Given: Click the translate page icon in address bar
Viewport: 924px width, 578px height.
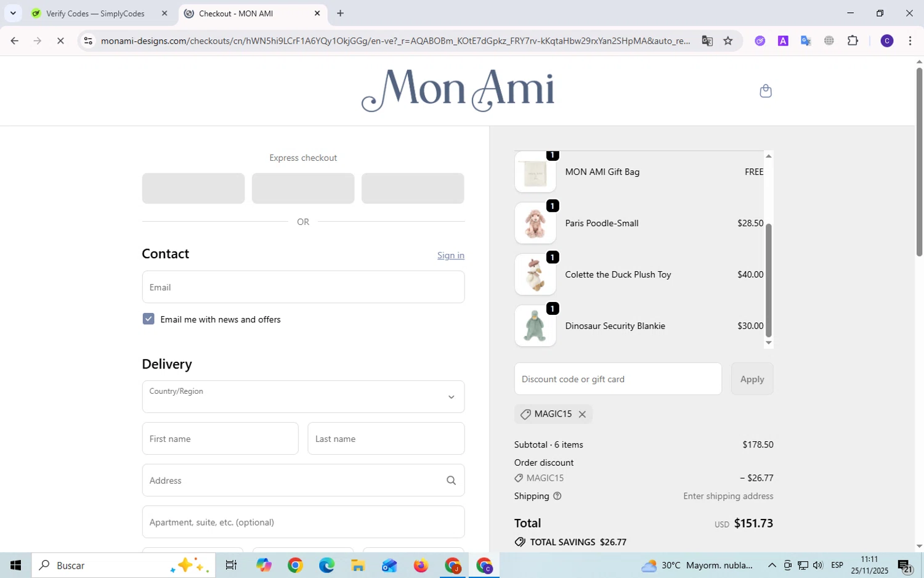Looking at the screenshot, I should point(707,41).
